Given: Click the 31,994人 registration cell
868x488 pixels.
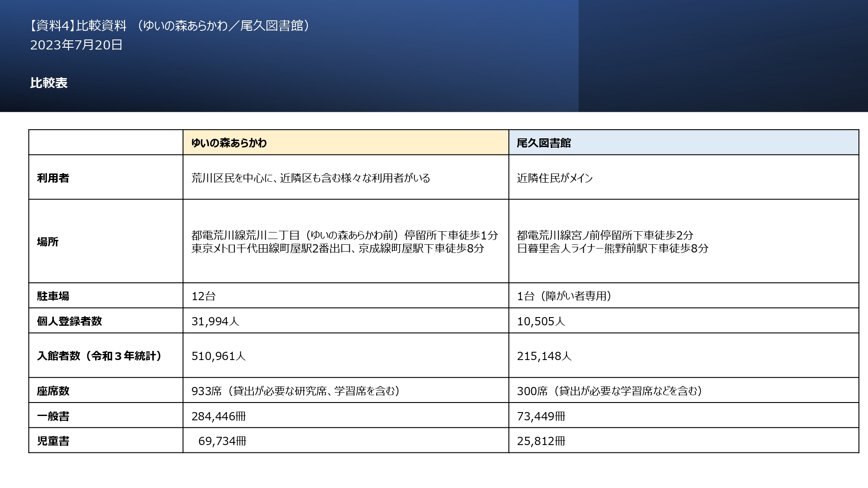Looking at the screenshot, I should coord(215,321).
